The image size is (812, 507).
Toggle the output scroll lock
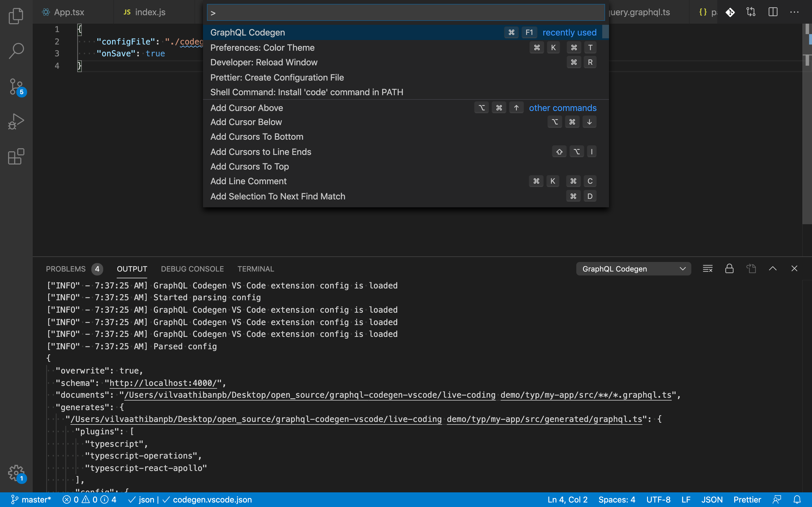click(729, 269)
